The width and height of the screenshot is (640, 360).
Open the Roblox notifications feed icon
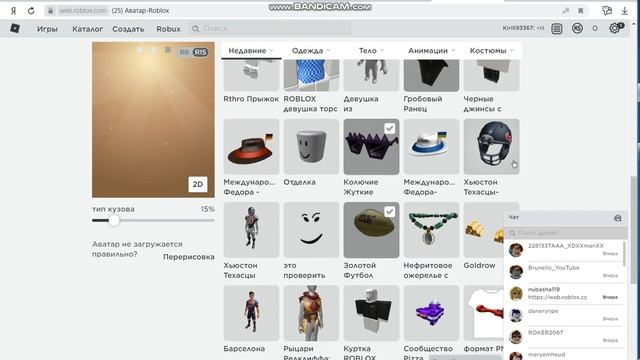(557, 29)
